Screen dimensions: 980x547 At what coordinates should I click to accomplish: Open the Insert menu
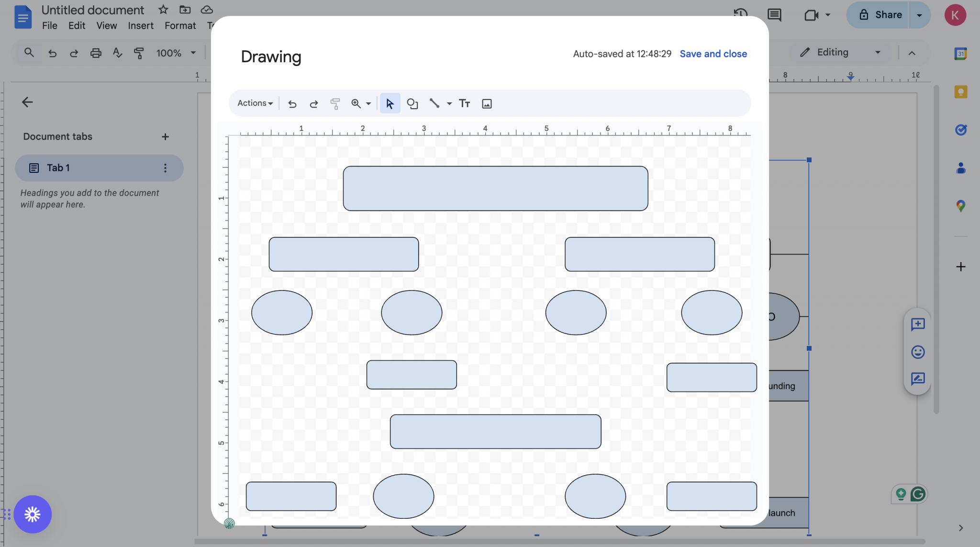[x=140, y=25]
